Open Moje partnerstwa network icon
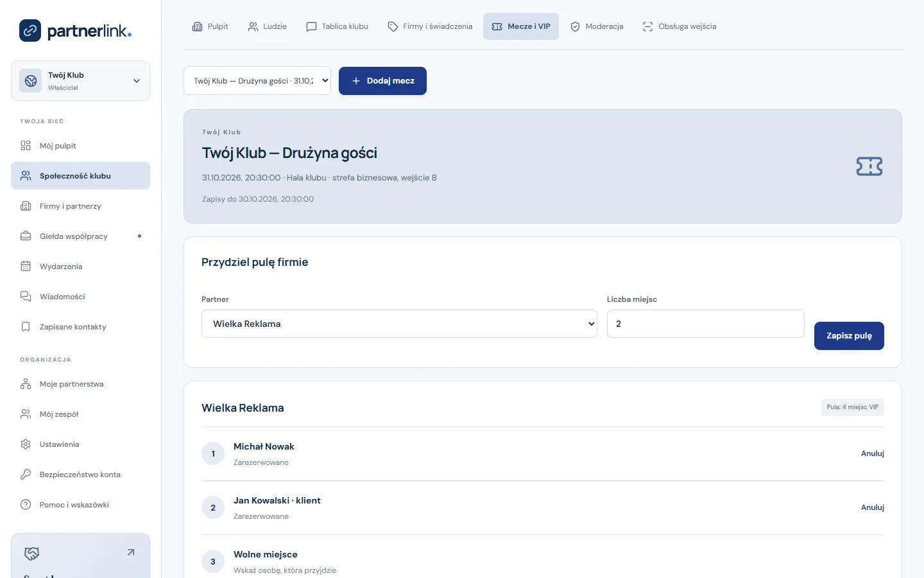Image resolution: width=924 pixels, height=578 pixels. [x=26, y=384]
